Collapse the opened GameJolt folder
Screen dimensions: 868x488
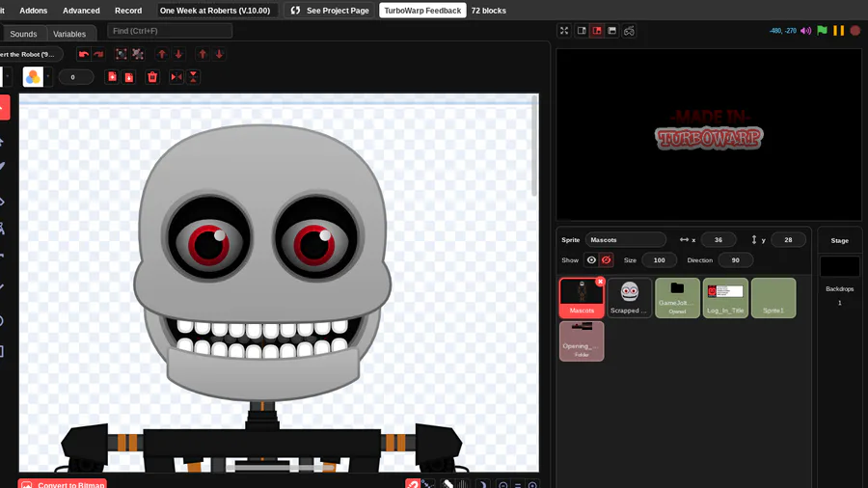pos(677,298)
